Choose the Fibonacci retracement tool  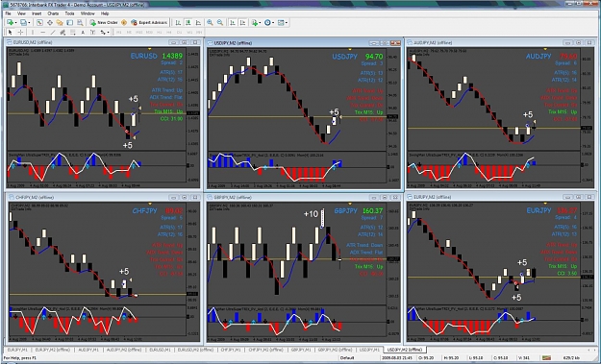72,32
